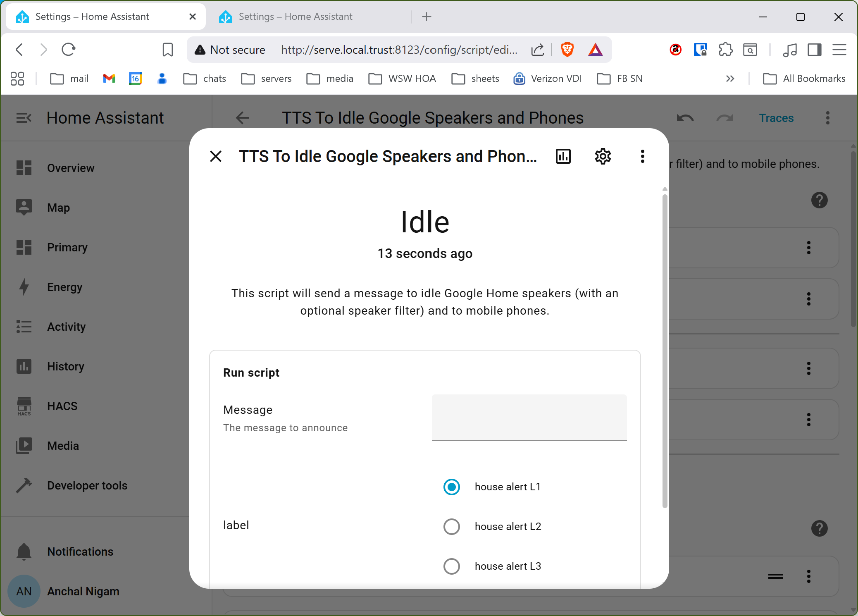858x616 pixels.
Task: Open dialog three-dot overflow menu
Action: pos(642,156)
